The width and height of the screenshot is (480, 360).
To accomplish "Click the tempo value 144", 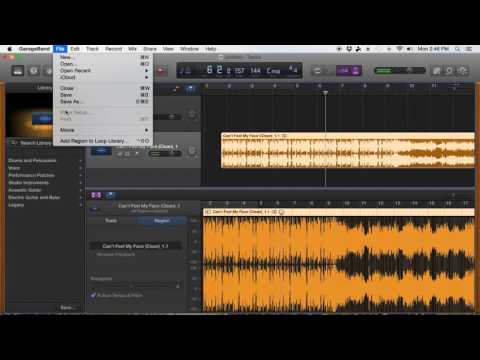I will (x=255, y=71).
